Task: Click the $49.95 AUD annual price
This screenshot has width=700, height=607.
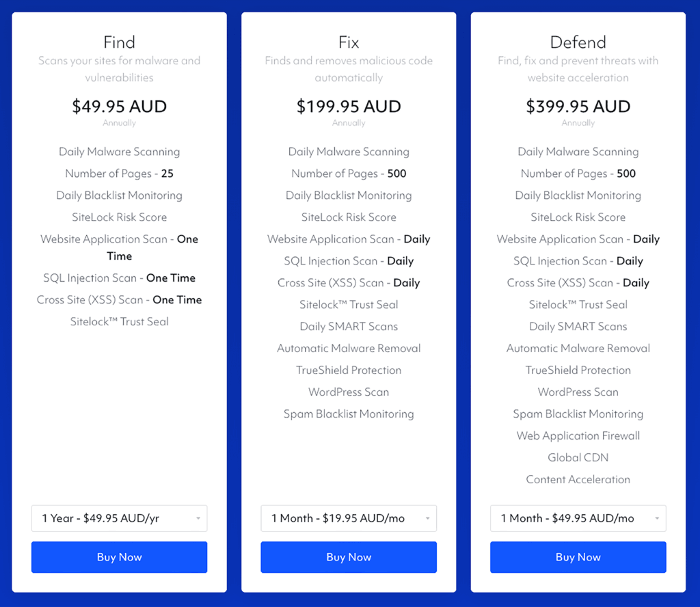Action: pyautogui.click(x=119, y=107)
